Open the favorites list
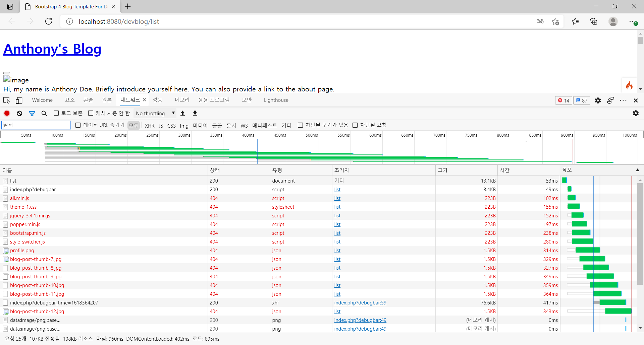 point(575,21)
